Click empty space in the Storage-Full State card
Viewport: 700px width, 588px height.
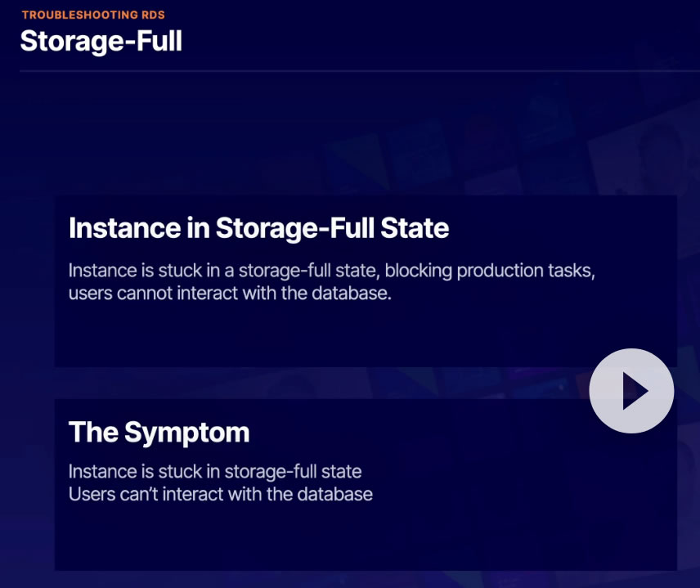pos(327,335)
